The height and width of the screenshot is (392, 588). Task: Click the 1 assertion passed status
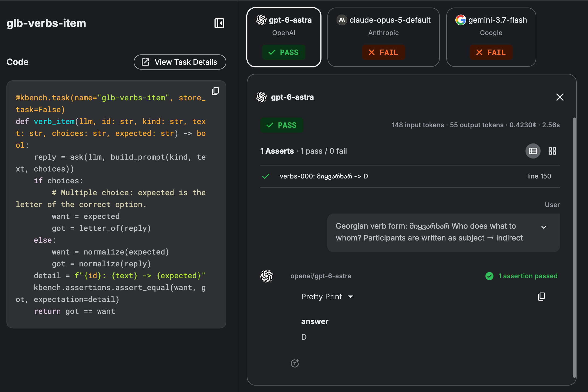click(521, 276)
